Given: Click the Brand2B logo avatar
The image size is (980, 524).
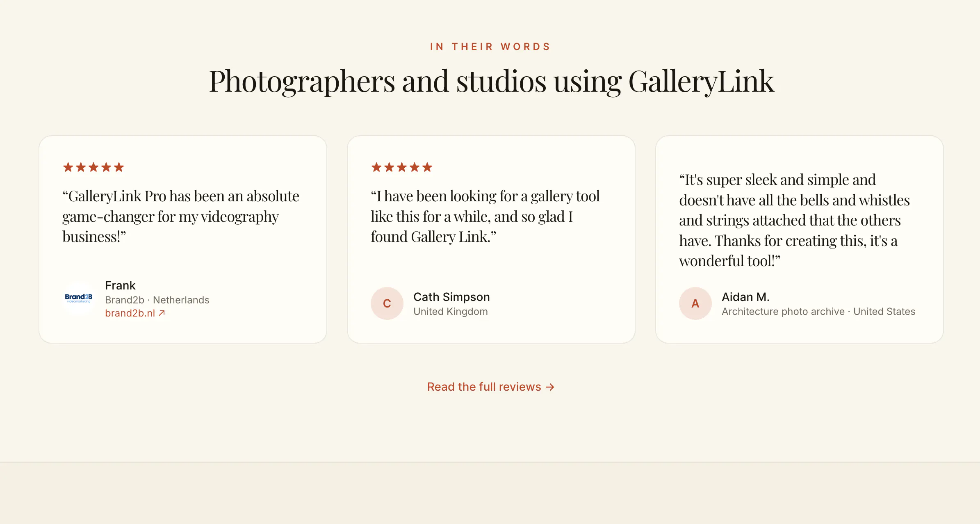Looking at the screenshot, I should click(79, 298).
